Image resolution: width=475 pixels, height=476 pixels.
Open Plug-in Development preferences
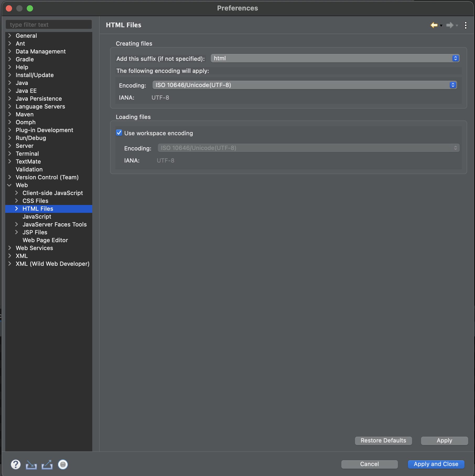44,130
